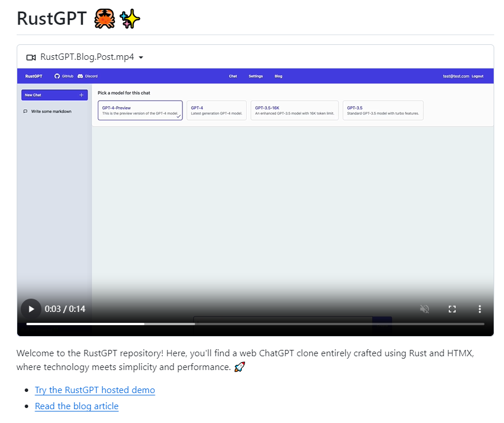Open the 'Write some markdown' chat

(x=51, y=112)
